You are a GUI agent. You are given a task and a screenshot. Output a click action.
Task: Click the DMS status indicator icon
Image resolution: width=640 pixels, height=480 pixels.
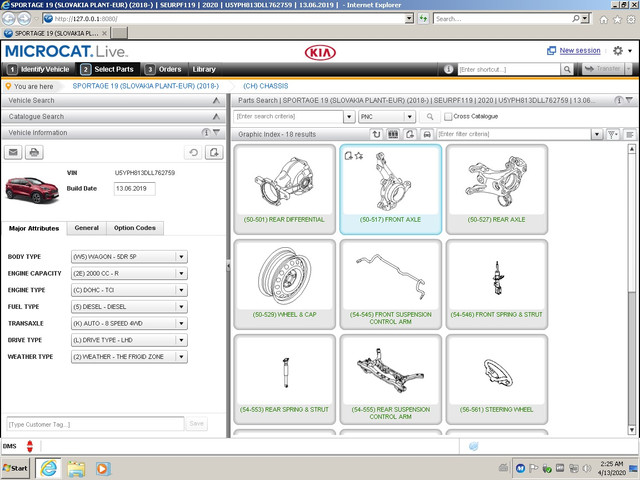pos(29,446)
